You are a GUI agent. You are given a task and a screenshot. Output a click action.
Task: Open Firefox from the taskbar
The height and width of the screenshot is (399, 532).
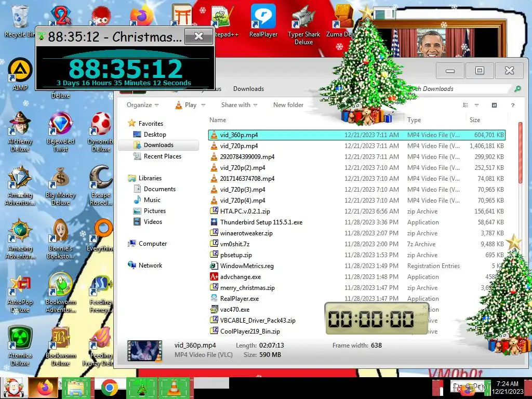pos(44,388)
